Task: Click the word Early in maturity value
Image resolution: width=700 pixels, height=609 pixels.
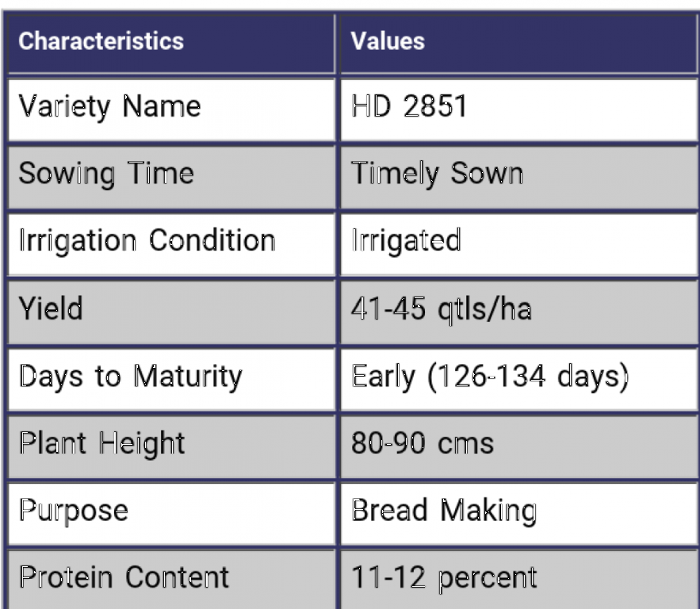Action: pyautogui.click(x=384, y=375)
